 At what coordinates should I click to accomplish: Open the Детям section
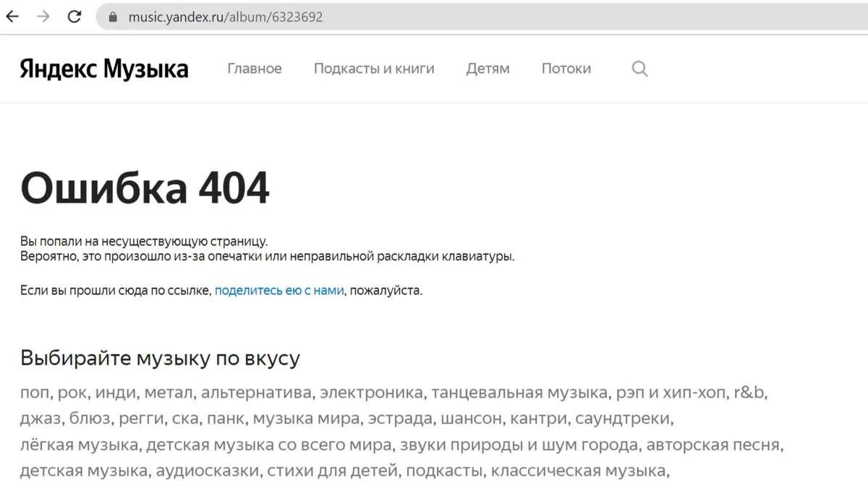tap(488, 69)
